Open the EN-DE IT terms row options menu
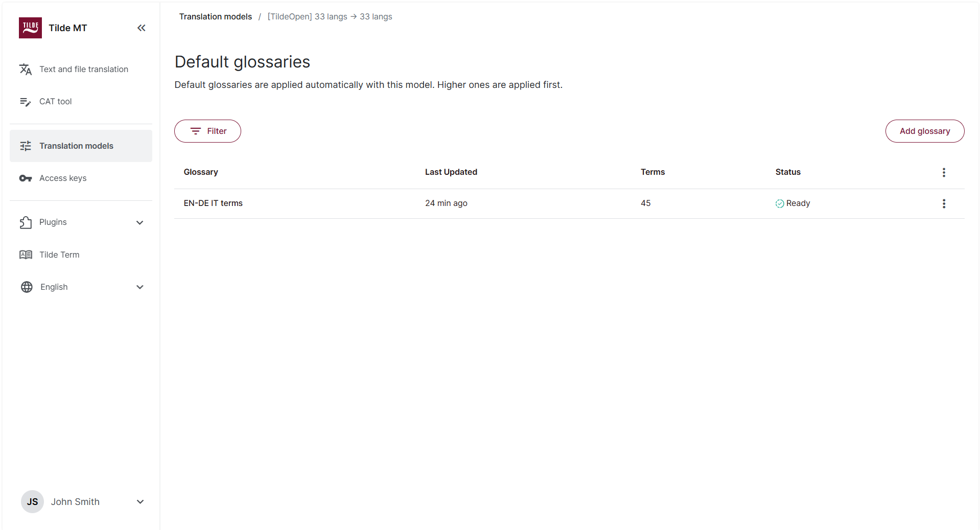Screen dimensions: 980x530 pyautogui.click(x=943, y=203)
